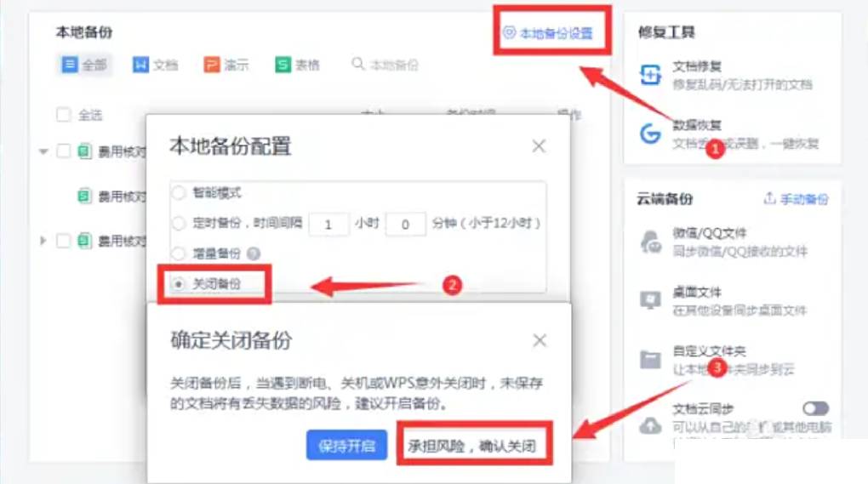Collapse the first 费用核对 row arrow
The height and width of the screenshot is (484, 868).
[x=43, y=151]
